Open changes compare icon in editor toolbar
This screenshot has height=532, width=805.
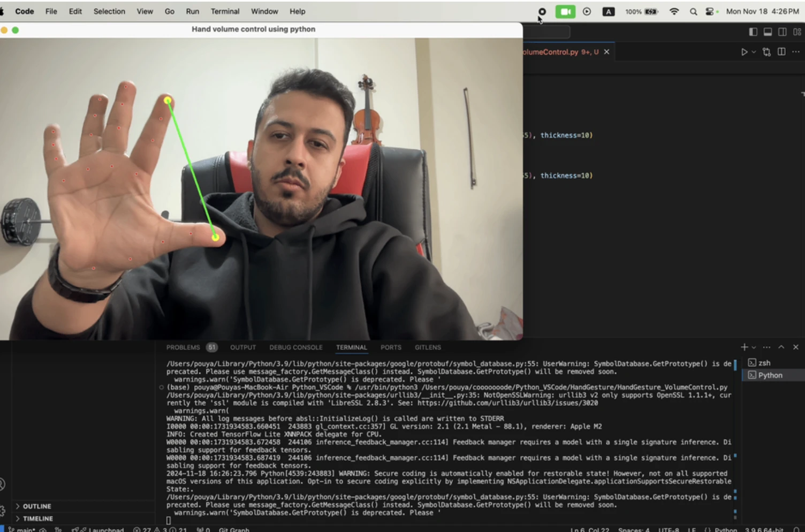766,52
